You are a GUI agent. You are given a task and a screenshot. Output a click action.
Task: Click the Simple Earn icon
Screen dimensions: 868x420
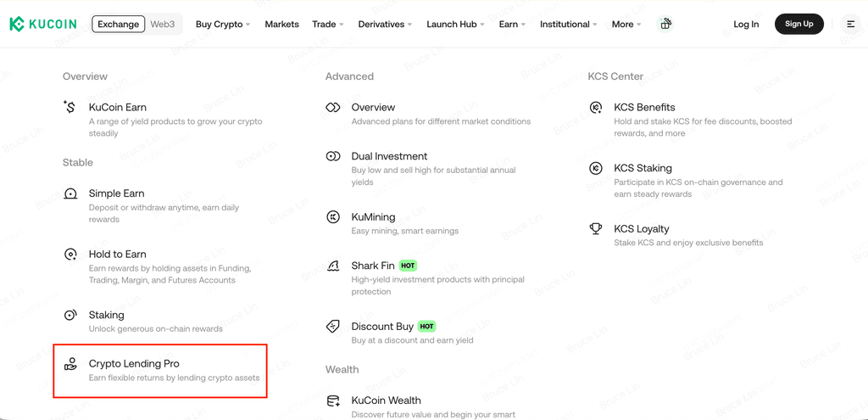point(70,194)
